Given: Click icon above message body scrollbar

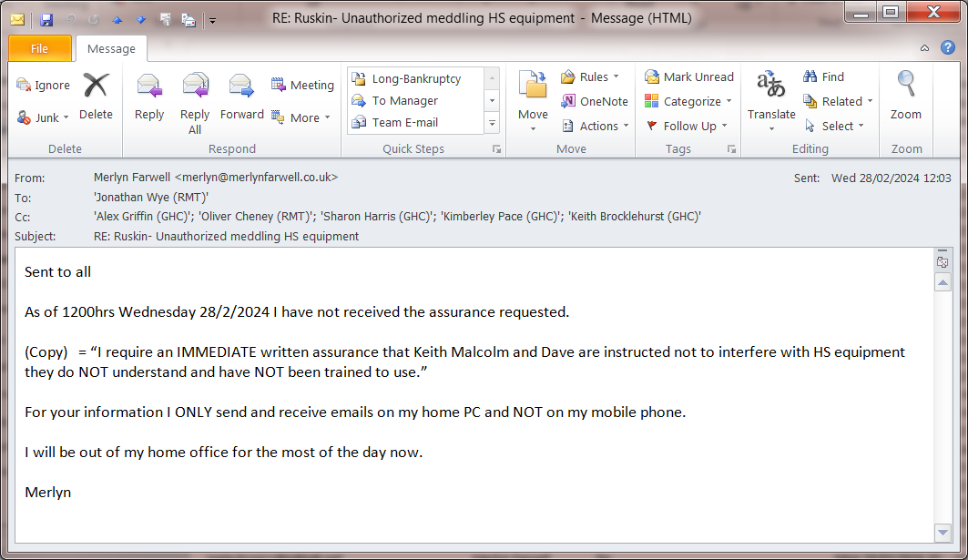Looking at the screenshot, I should click(943, 261).
